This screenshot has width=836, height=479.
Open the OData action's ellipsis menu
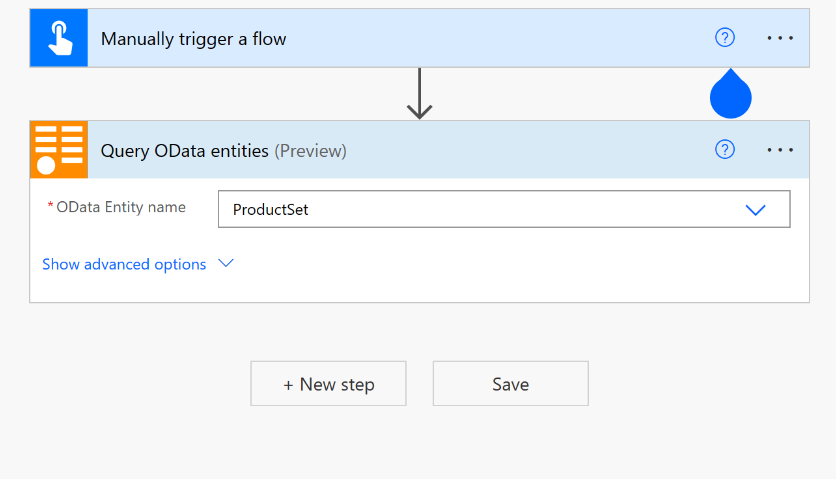[780, 150]
